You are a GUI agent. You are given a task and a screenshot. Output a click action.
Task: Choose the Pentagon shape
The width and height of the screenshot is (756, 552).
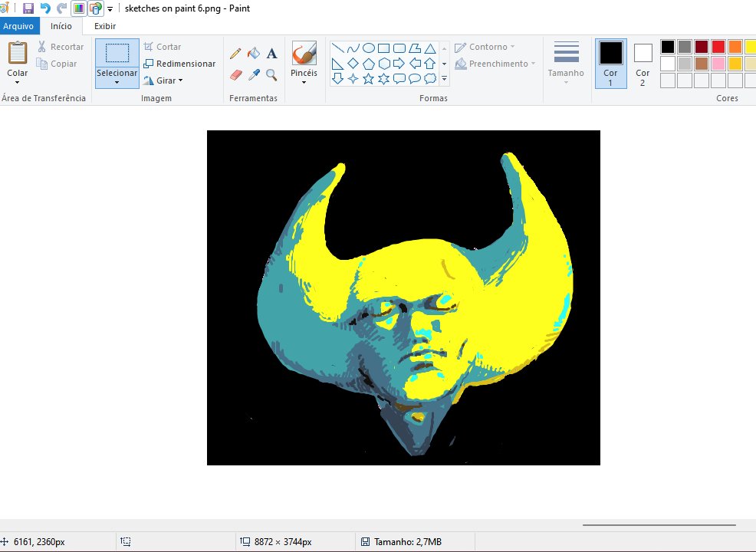tap(368, 64)
